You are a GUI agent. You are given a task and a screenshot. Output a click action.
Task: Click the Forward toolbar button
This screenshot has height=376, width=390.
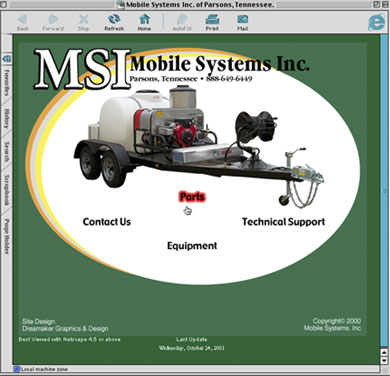(53, 22)
